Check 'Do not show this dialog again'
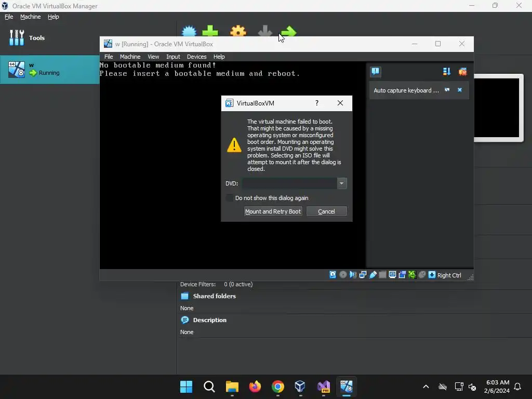Viewport: 532px width, 399px height. [x=230, y=198]
